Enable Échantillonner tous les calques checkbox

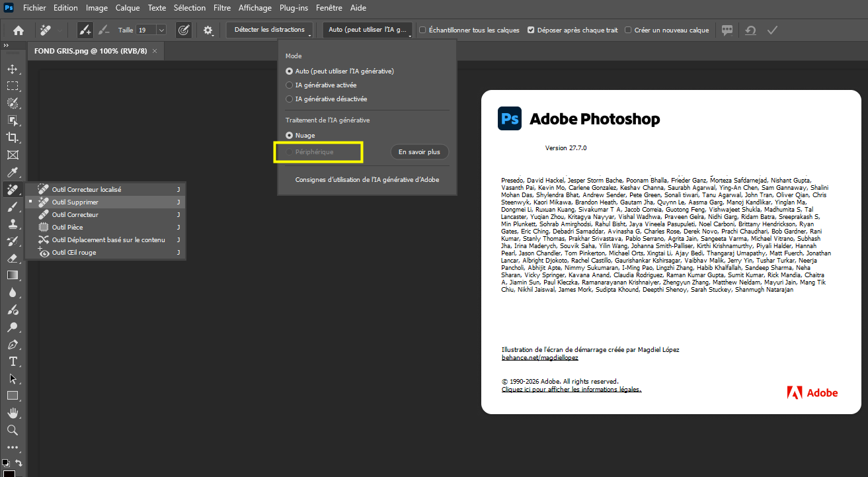click(x=422, y=30)
